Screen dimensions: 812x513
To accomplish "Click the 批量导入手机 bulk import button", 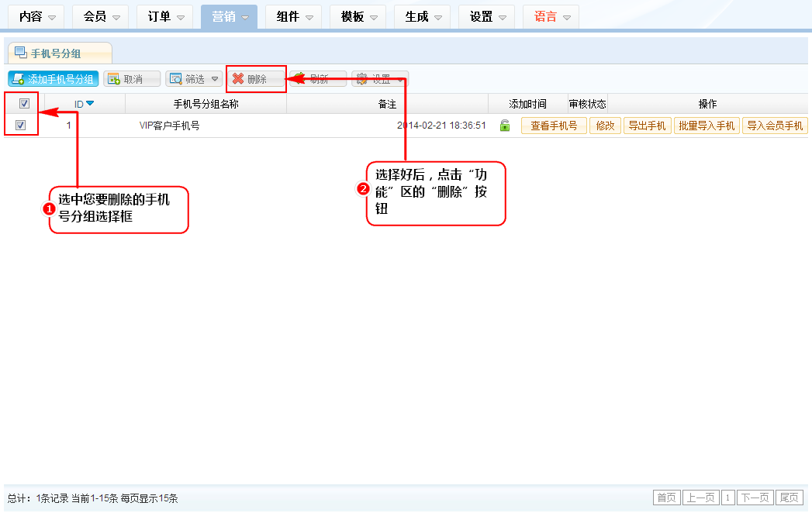I will pyautogui.click(x=707, y=126).
